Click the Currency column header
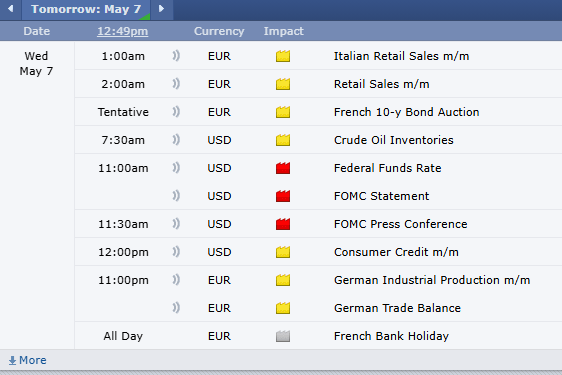562x375 pixels. click(219, 31)
